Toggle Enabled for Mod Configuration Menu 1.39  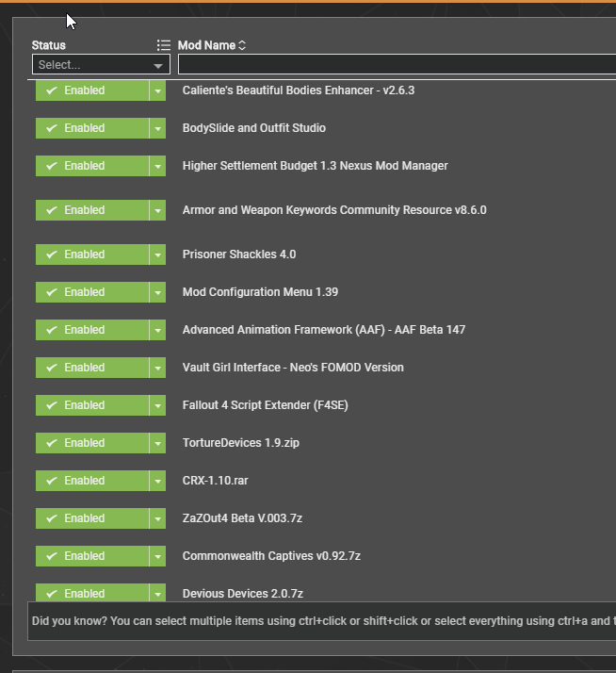[x=92, y=292]
